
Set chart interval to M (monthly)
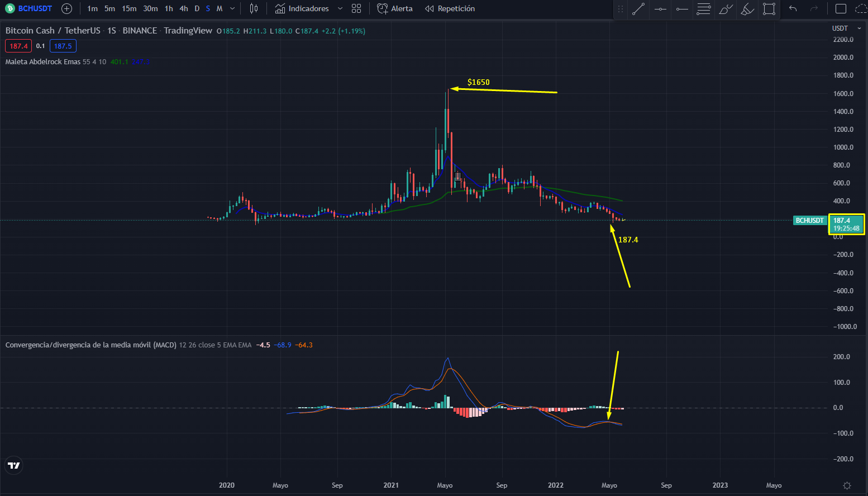click(220, 8)
